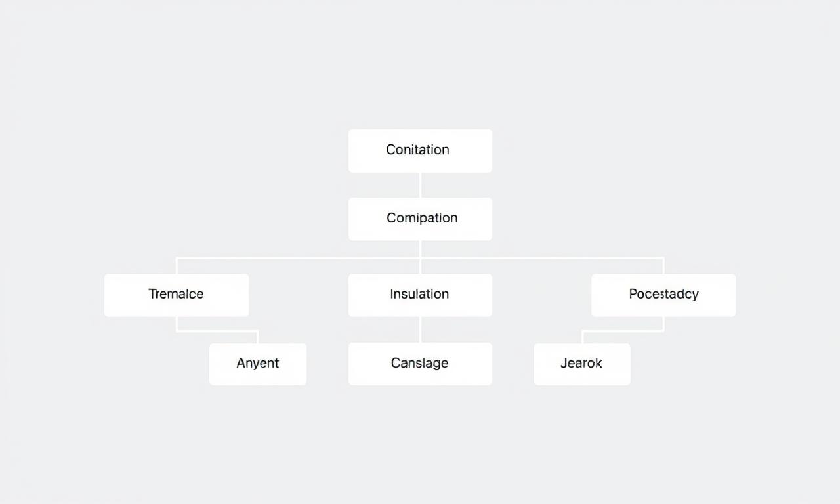
Task: Click the Comipation node box
Action: pos(420,219)
